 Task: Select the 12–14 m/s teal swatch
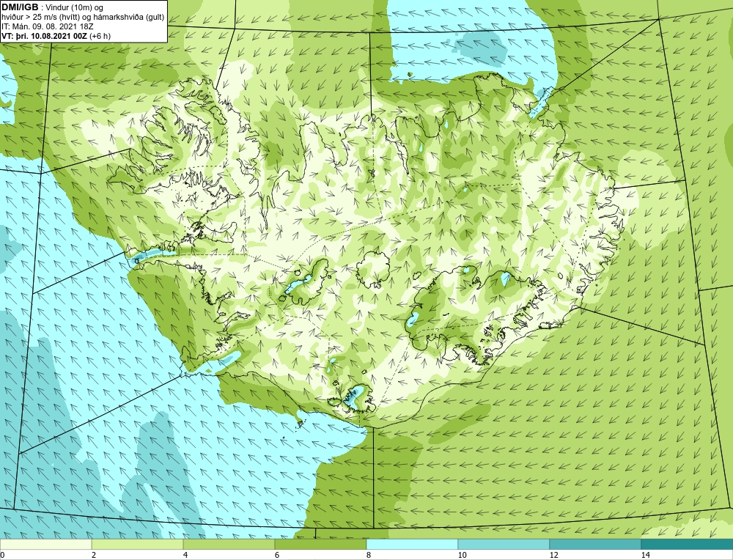coord(595,544)
